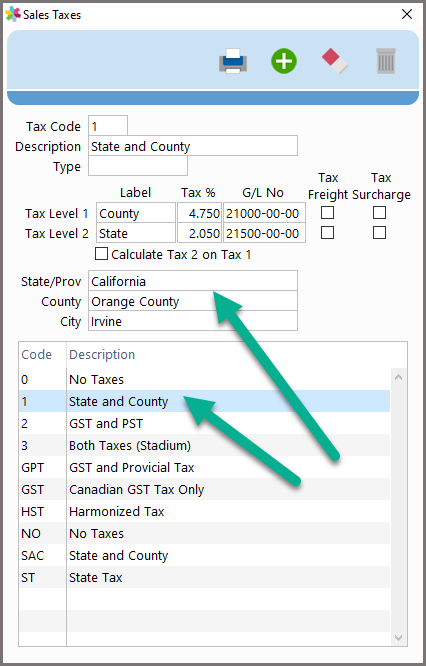Click the trash can delete icon

tap(386, 61)
